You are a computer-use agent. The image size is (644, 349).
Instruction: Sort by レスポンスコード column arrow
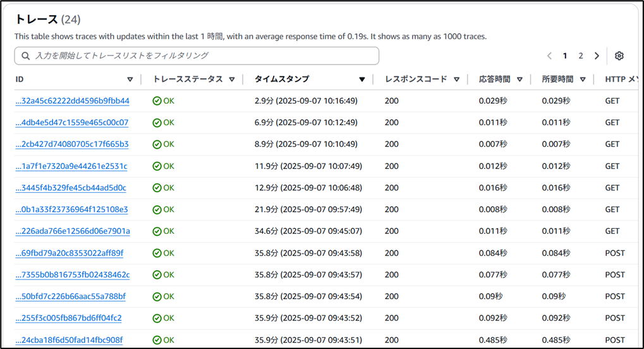(456, 80)
